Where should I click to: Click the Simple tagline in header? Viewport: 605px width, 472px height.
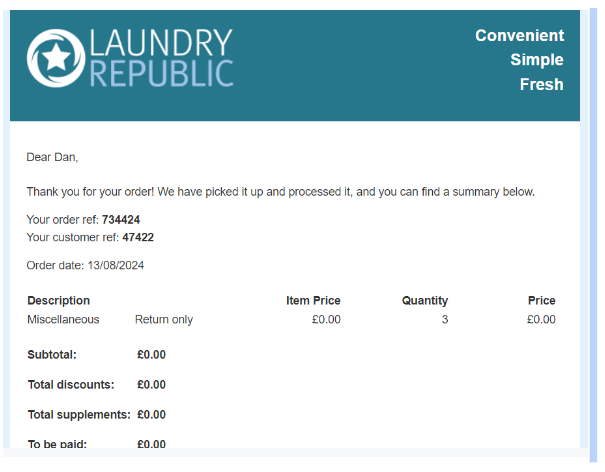[537, 60]
